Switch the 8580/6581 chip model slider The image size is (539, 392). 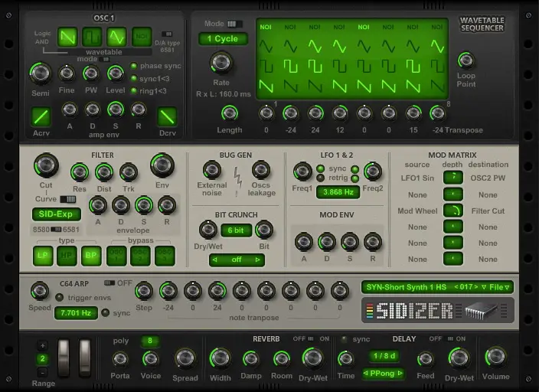57,230
